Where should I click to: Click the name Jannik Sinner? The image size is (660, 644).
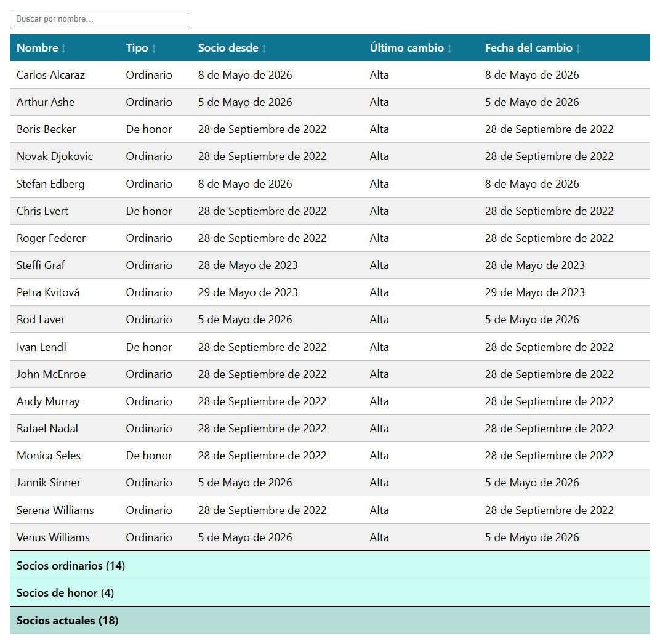click(x=49, y=482)
